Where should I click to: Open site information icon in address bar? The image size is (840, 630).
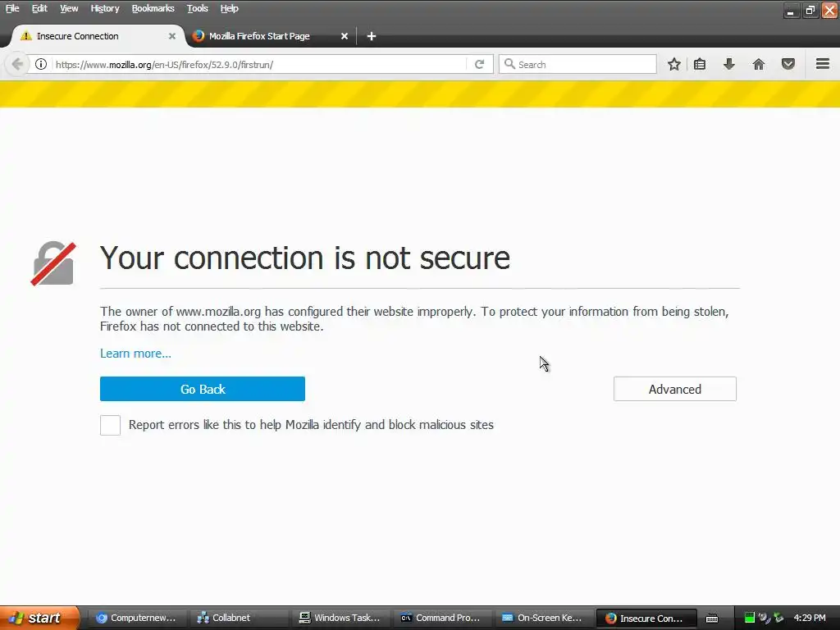point(41,64)
